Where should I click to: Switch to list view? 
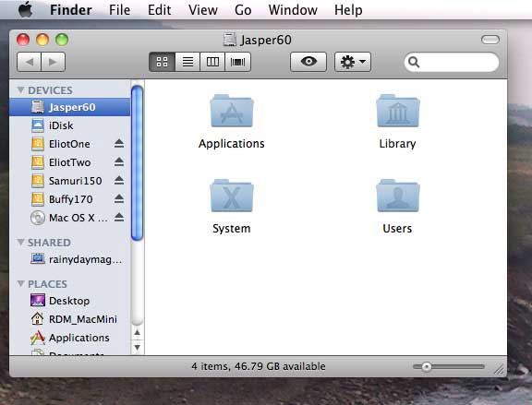pos(187,62)
